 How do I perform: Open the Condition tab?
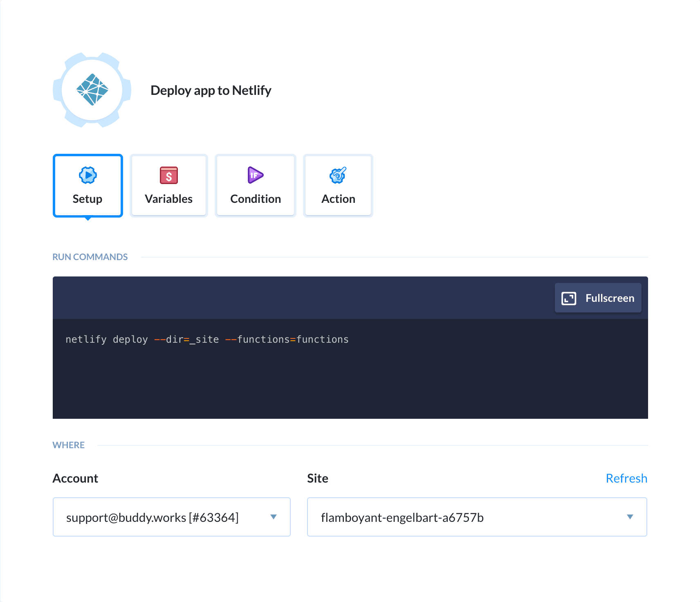tap(255, 185)
